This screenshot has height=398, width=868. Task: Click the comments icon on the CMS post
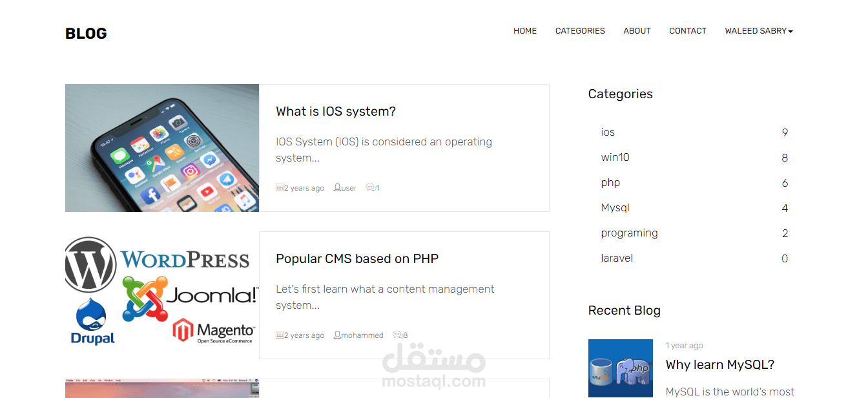(397, 335)
